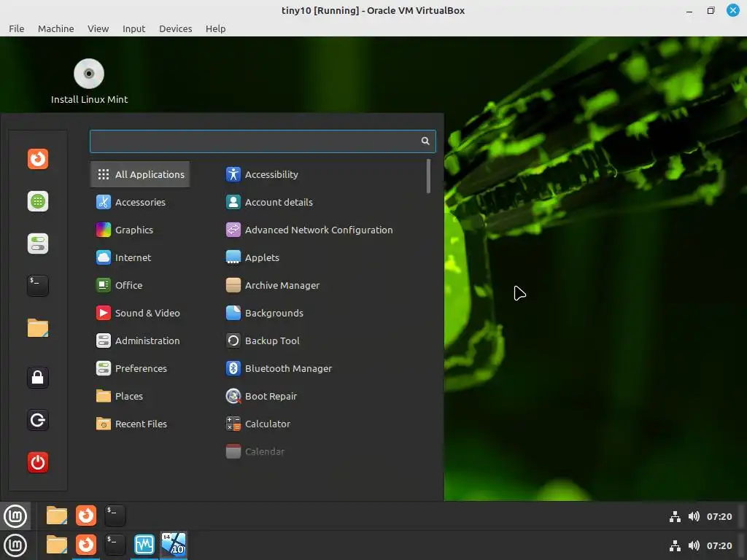The image size is (747, 560).
Task: Click the magnifier icon in search box
Action: [x=425, y=141]
